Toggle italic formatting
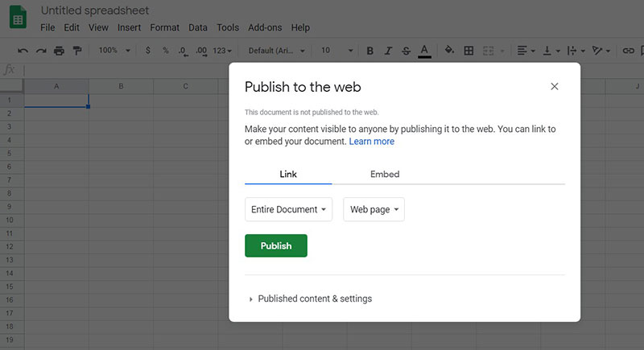This screenshot has height=350, width=644. (x=388, y=51)
